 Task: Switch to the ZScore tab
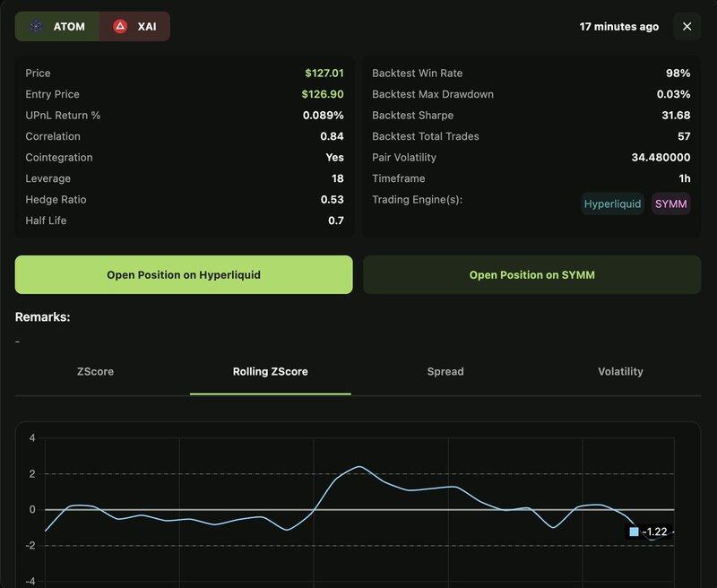(95, 371)
